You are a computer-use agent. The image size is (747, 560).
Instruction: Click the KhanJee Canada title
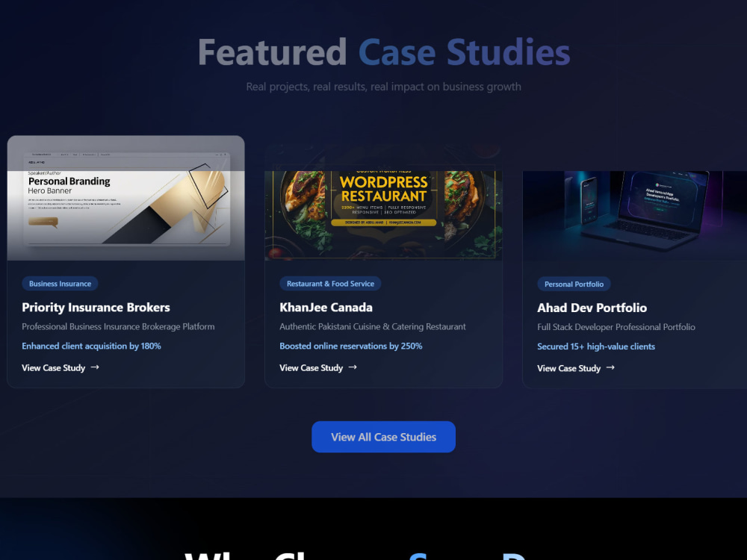pyautogui.click(x=326, y=308)
